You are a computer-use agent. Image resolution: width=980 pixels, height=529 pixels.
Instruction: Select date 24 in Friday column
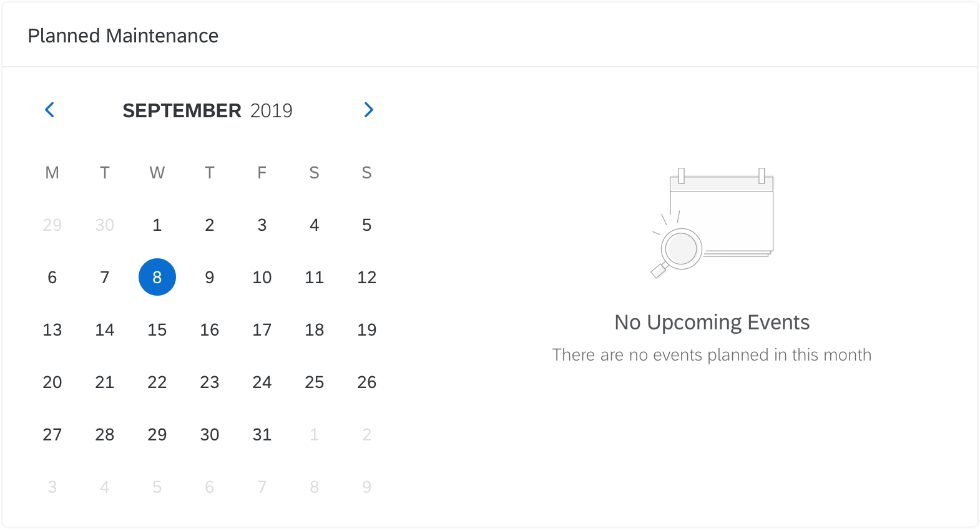(x=262, y=382)
